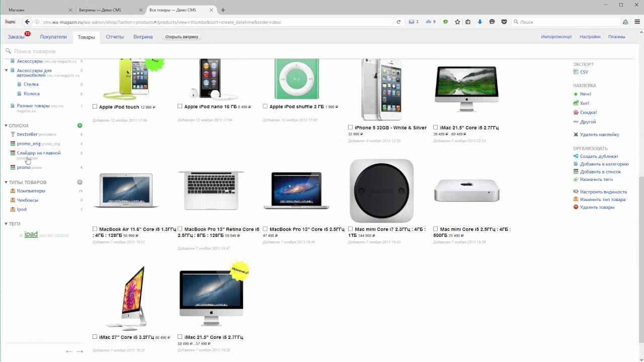Click the Поиск товаров search field
This screenshot has height=362, width=644.
point(322,51)
